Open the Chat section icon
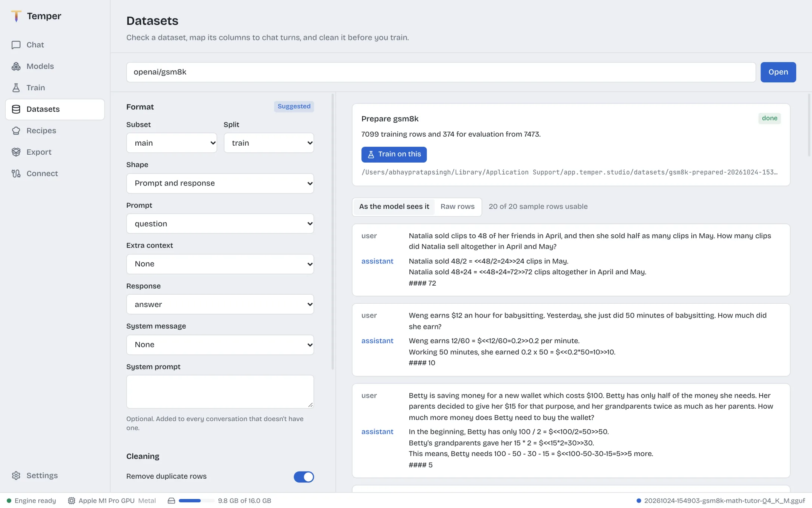This screenshot has height=508, width=812. click(16, 45)
